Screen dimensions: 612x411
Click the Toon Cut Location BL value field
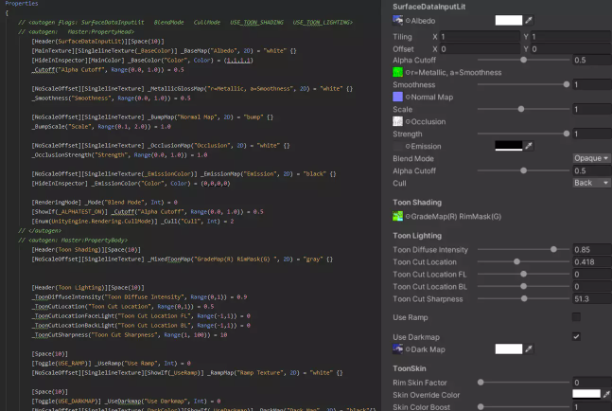592,286
